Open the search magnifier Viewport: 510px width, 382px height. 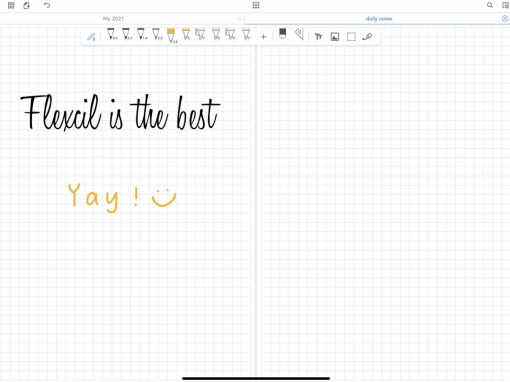coord(490,5)
